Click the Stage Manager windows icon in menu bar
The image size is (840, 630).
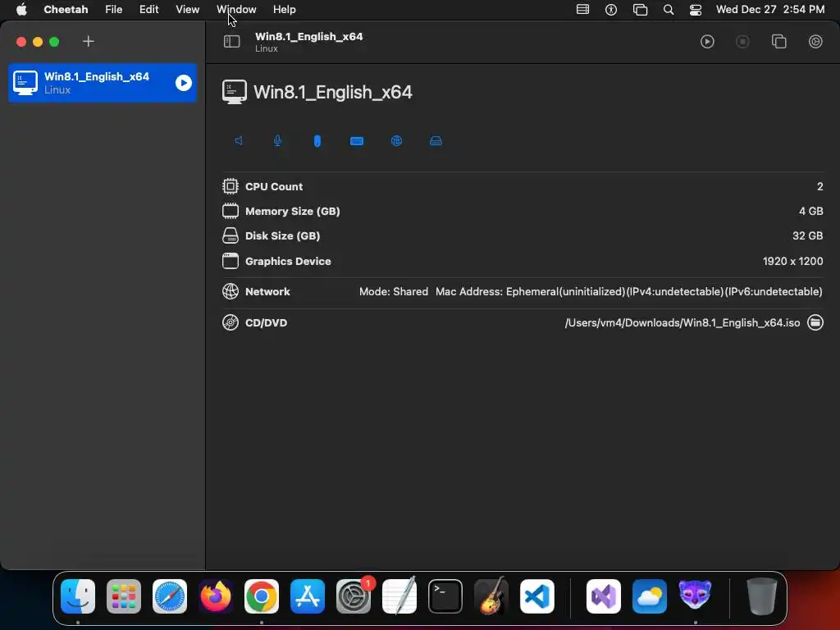[x=640, y=9]
